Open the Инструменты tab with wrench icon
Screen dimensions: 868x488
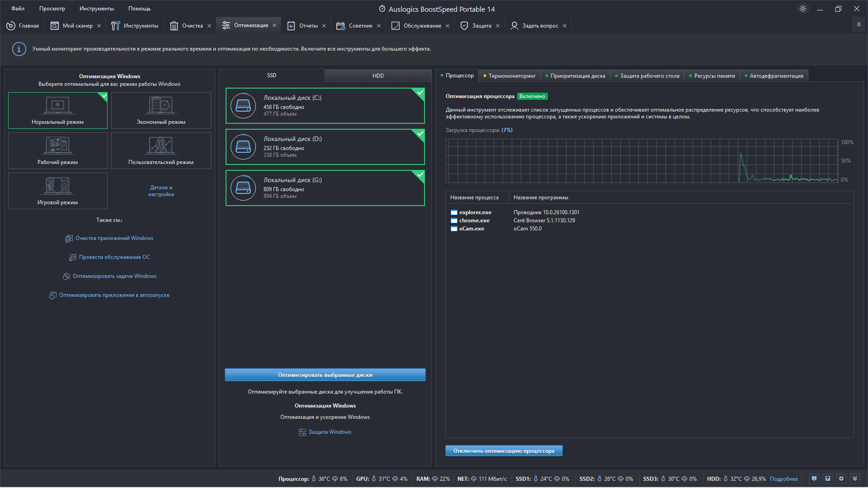pos(135,26)
